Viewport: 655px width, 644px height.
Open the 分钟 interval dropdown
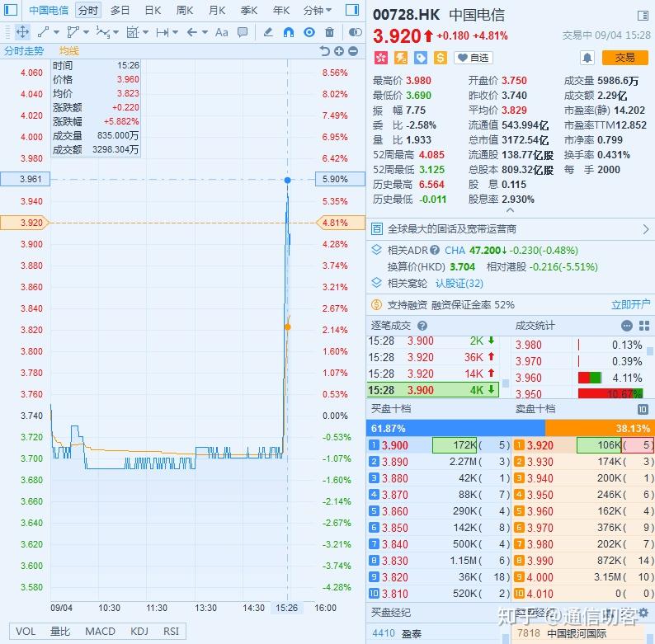click(318, 10)
